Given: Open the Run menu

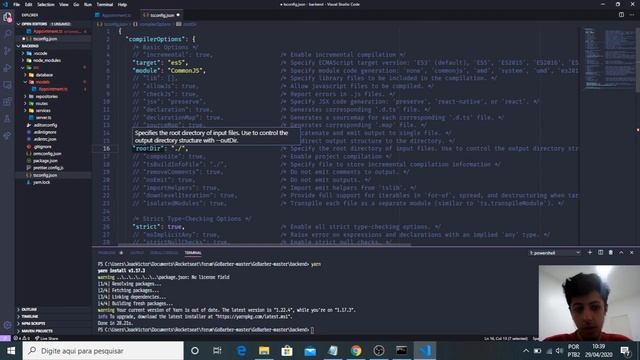Looking at the screenshot, I should coord(88,4).
